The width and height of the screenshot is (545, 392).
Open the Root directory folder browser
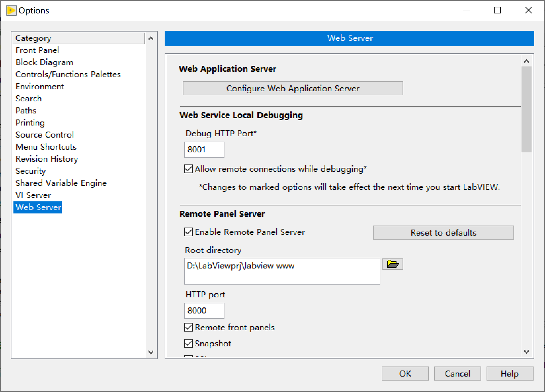[392, 264]
